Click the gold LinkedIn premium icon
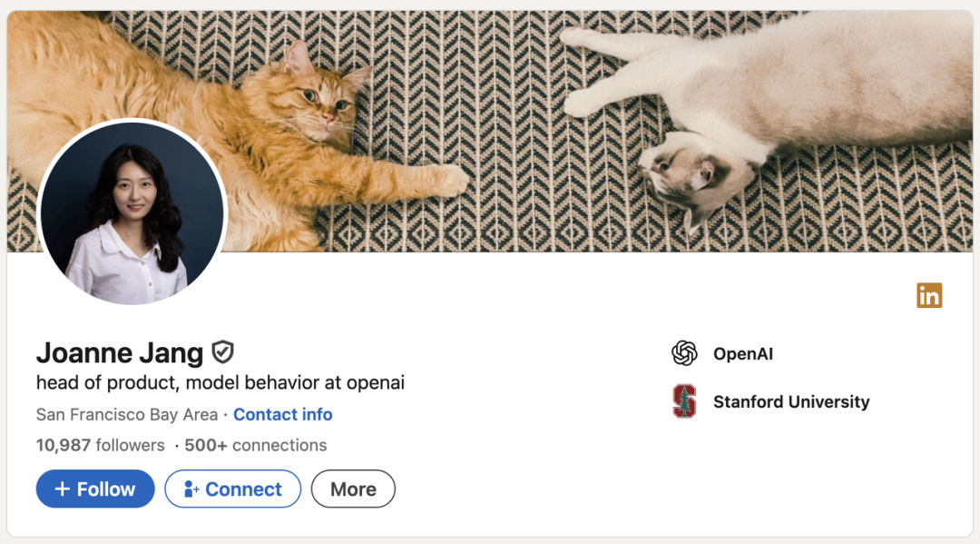 pos(929,295)
